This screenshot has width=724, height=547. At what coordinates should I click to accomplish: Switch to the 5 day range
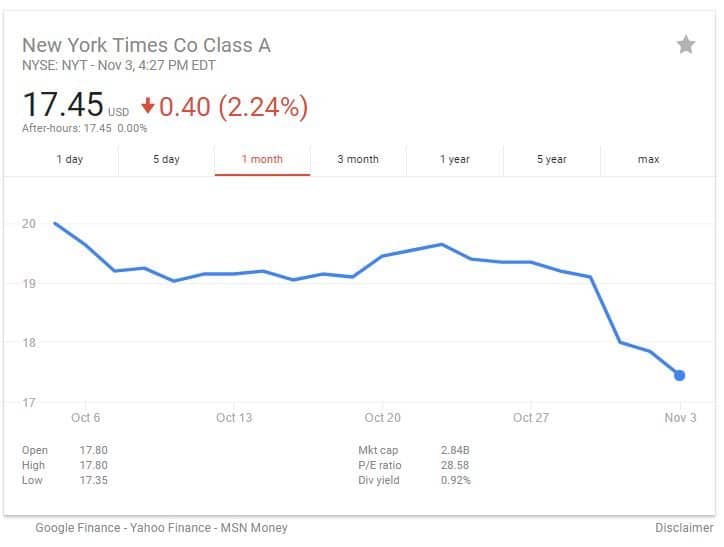pyautogui.click(x=166, y=159)
